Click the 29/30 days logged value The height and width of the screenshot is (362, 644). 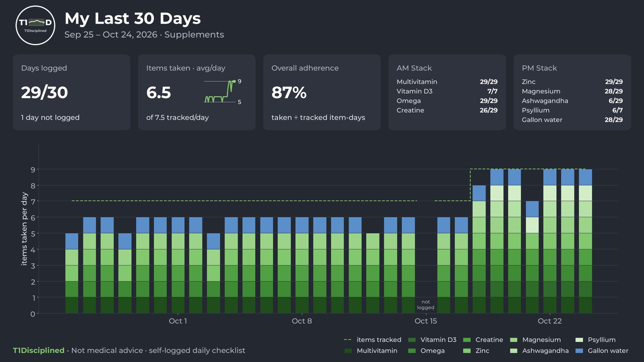[44, 93]
